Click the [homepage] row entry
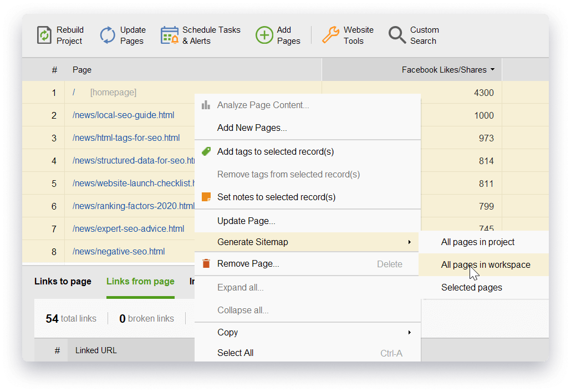This screenshot has height=392, width=571. [x=113, y=93]
